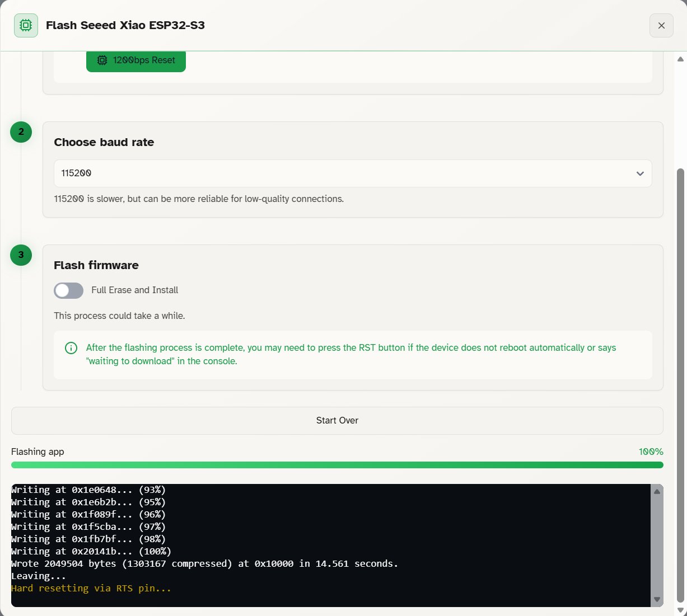Click the chip icon in dialog header

pos(26,25)
